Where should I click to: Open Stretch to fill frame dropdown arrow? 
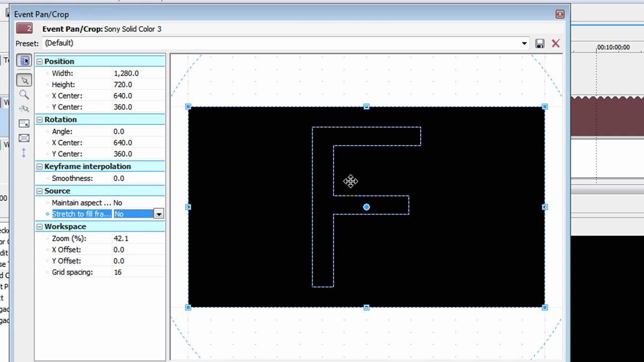coord(158,214)
